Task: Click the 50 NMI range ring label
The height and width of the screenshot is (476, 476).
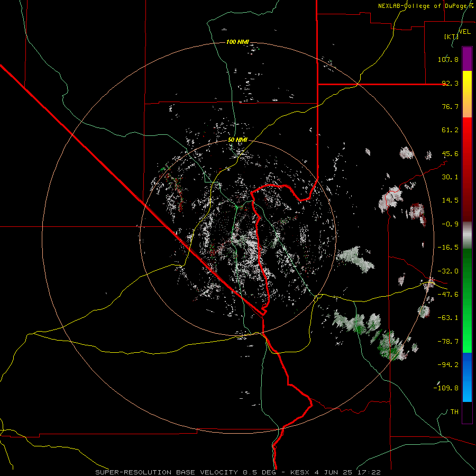Action: click(x=237, y=140)
